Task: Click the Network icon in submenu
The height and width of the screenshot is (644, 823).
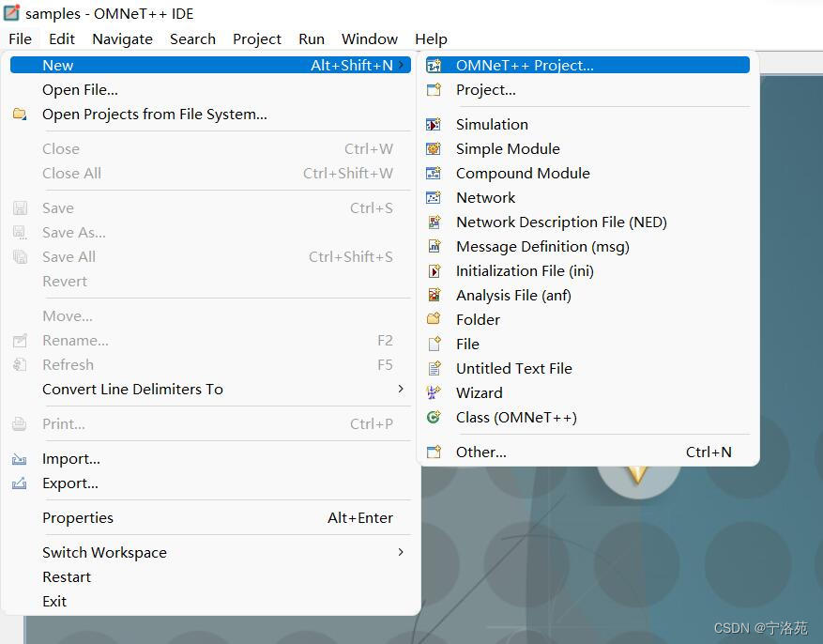Action: click(x=434, y=198)
